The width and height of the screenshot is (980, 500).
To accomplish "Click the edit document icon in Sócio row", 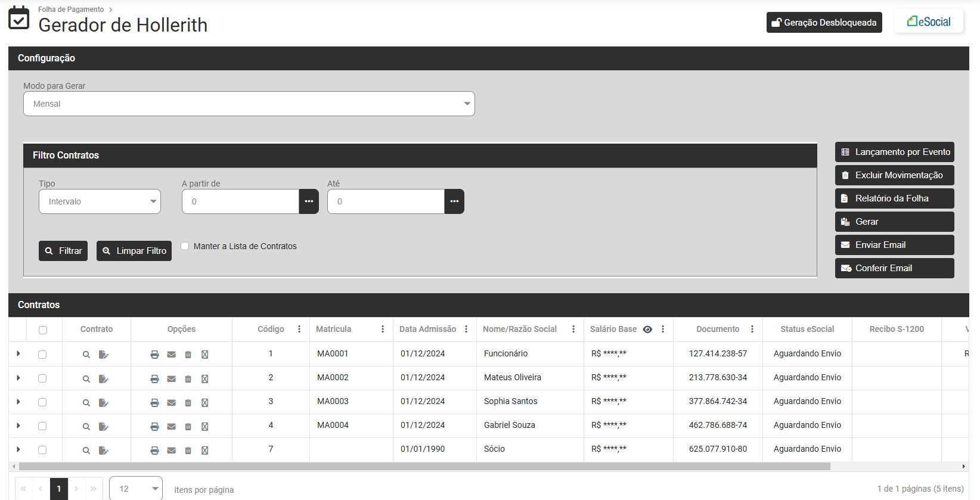I will 103,451.
